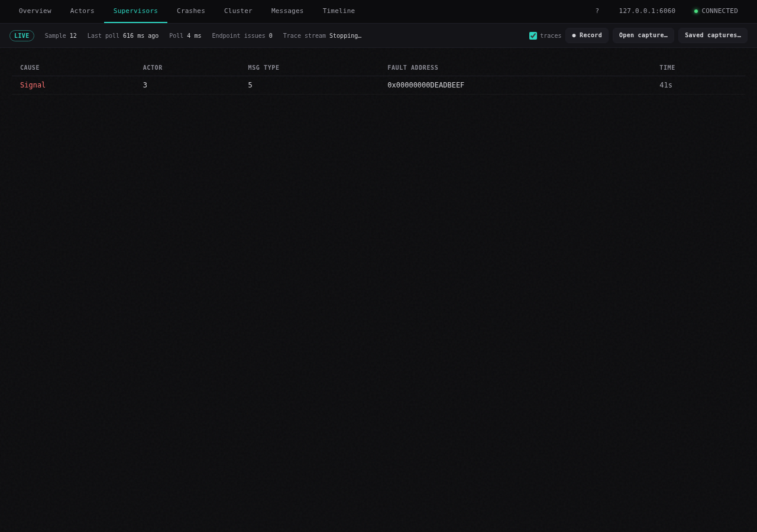Click the Sample 12 readout
The width and height of the screenshot is (757, 532).
61,36
